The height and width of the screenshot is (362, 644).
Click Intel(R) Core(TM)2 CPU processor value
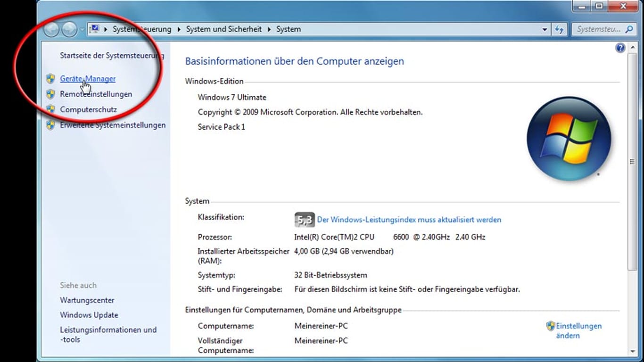coord(389,237)
